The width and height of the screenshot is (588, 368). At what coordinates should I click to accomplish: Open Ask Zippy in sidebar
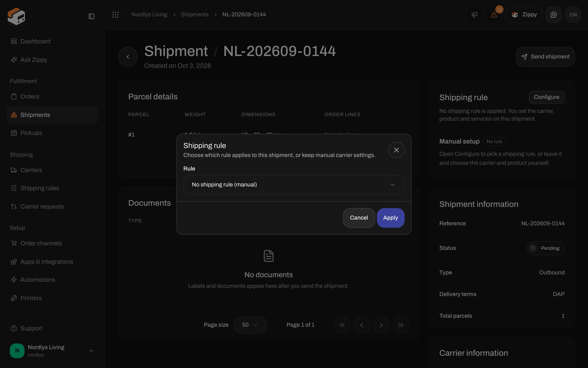click(52, 60)
